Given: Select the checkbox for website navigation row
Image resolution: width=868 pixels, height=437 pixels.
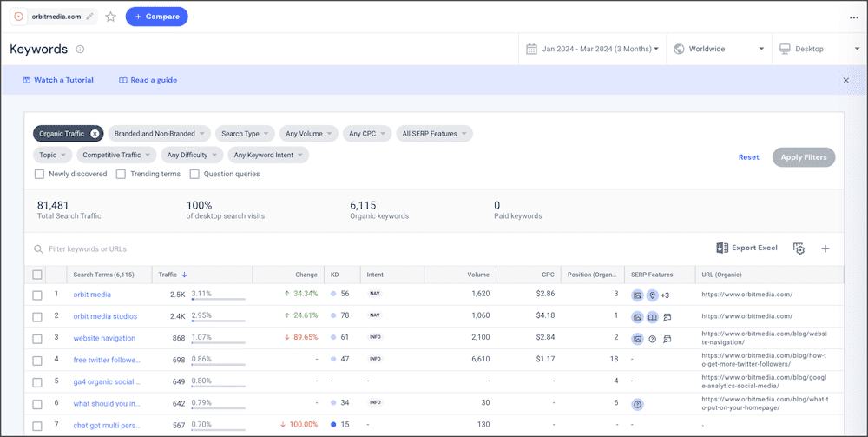Looking at the screenshot, I should pyautogui.click(x=37, y=339).
